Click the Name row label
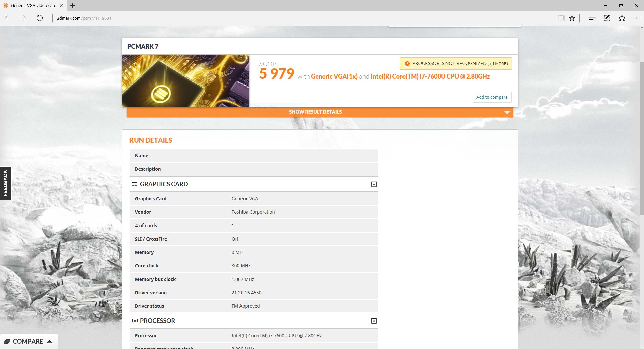Image resolution: width=644 pixels, height=349 pixels. tap(142, 156)
